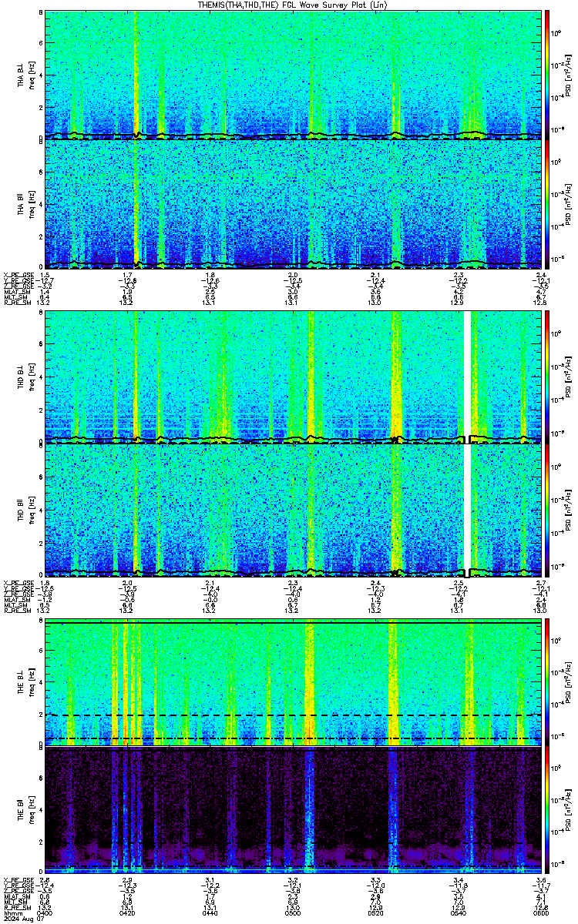Click the 0540 time tick label
Image resolution: width=578 pixels, height=924 pixels.
pos(459,912)
